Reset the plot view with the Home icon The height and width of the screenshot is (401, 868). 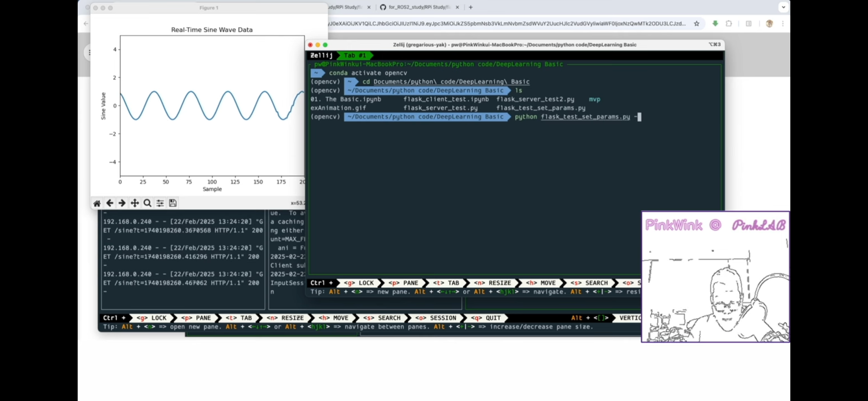(97, 203)
